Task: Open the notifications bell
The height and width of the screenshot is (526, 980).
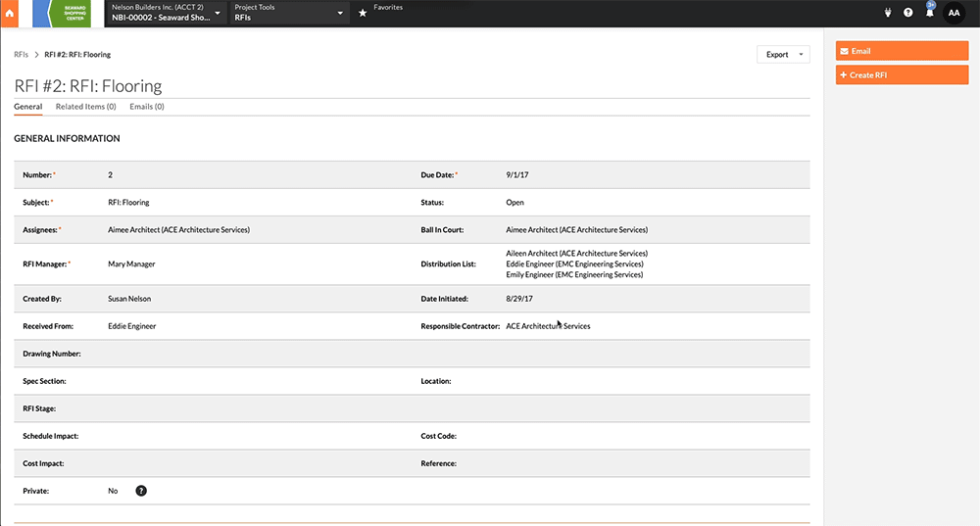Action: click(929, 13)
